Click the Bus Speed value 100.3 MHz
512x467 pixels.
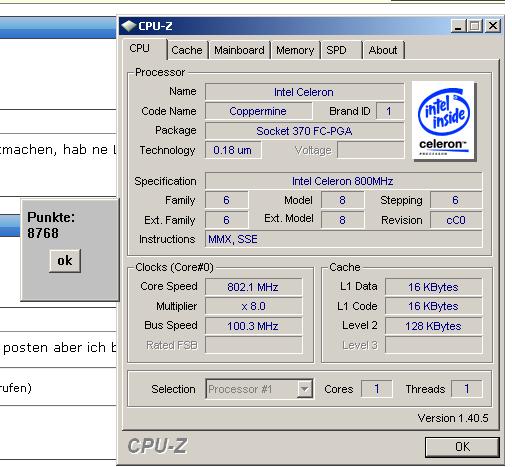(x=253, y=326)
